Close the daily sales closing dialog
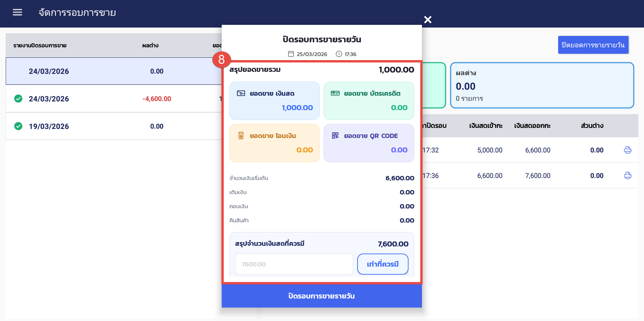The height and width of the screenshot is (321, 644). coord(428,20)
